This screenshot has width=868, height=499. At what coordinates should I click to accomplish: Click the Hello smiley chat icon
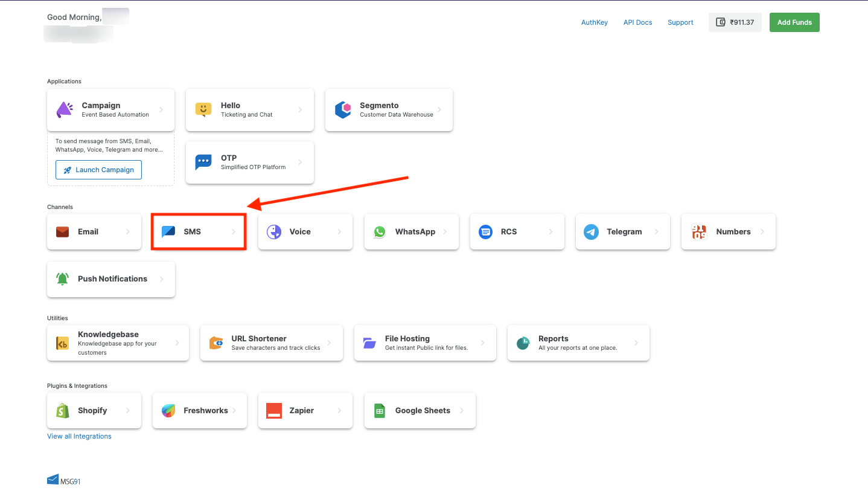(203, 110)
